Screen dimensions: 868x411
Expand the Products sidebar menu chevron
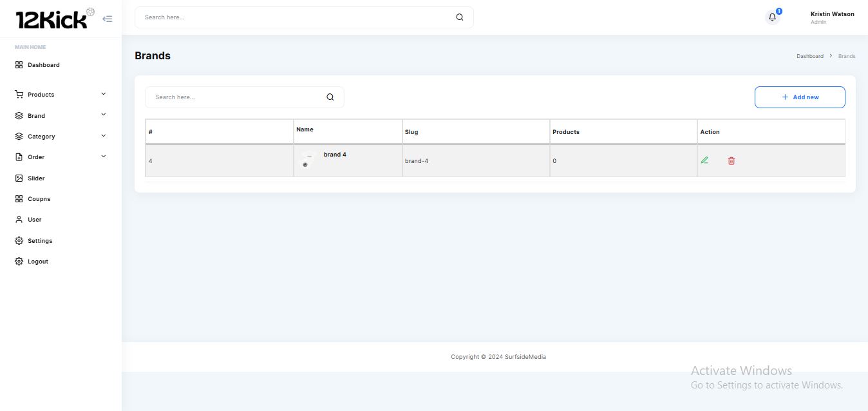tap(104, 94)
